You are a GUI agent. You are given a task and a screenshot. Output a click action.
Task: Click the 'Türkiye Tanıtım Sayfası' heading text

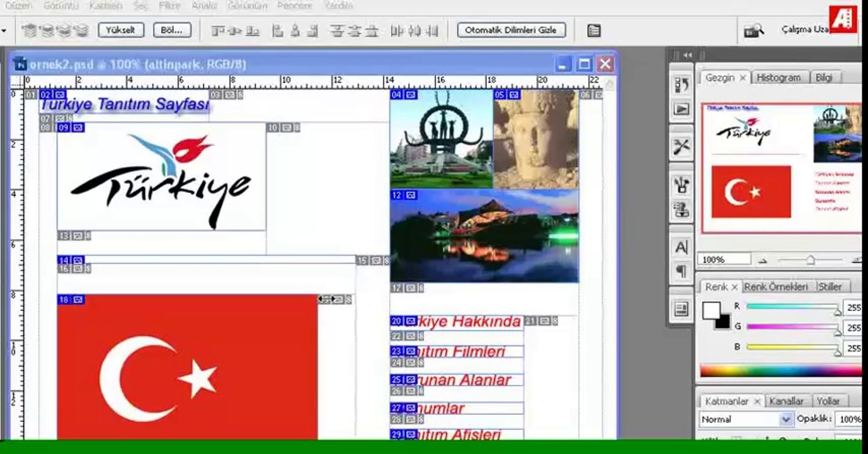[124, 105]
